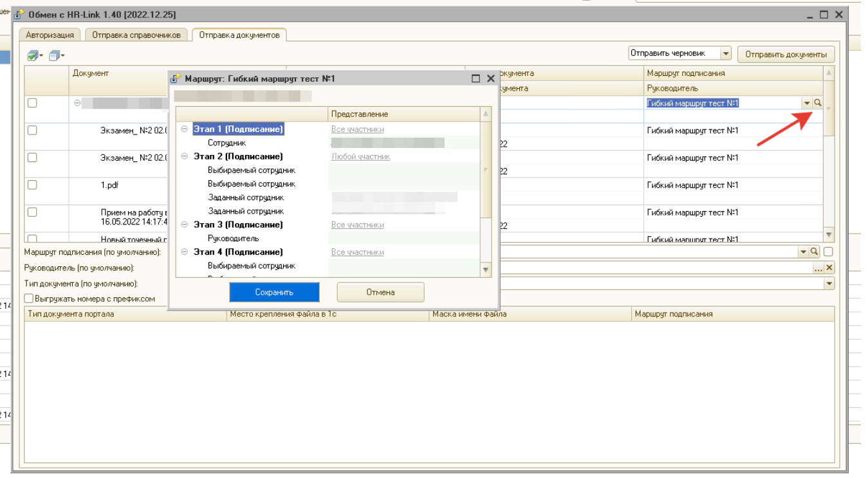Click the Выгружать номера с префиксом label
Screen dimensions: 868x478
coord(95,299)
